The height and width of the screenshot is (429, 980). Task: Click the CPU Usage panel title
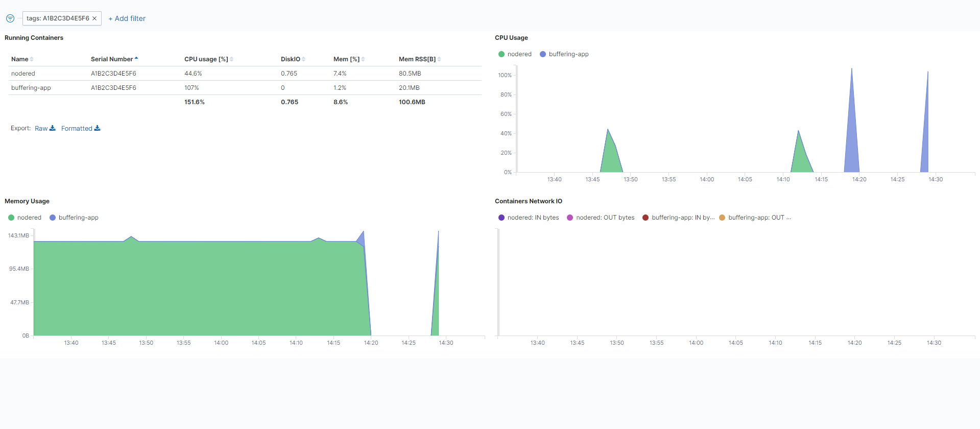pyautogui.click(x=511, y=38)
